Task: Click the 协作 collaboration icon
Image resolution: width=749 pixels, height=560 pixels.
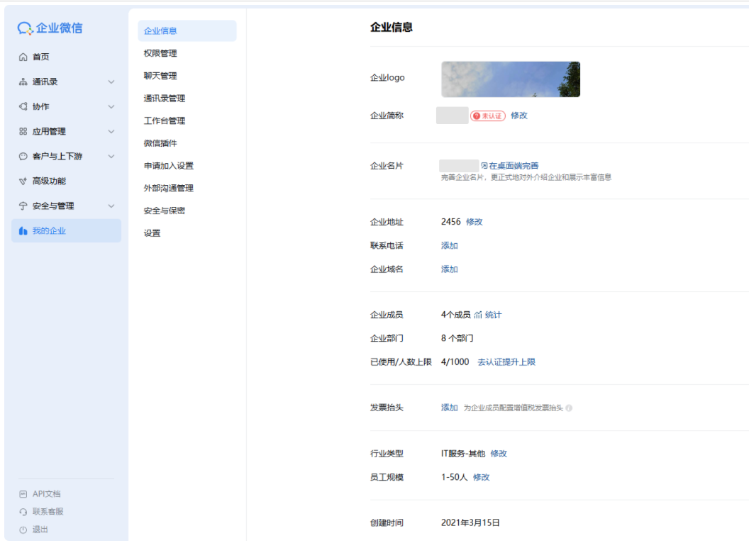Action: tap(23, 106)
